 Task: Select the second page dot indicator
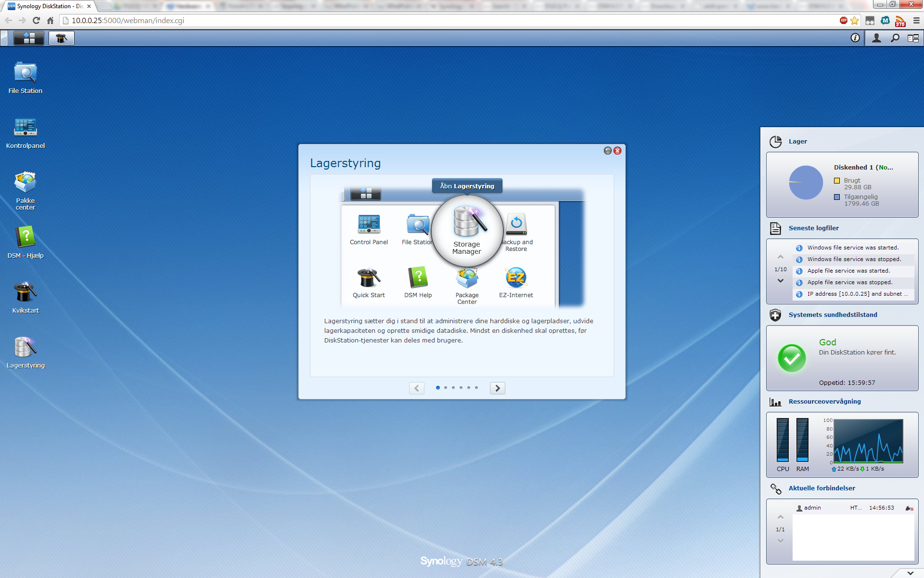pyautogui.click(x=446, y=388)
